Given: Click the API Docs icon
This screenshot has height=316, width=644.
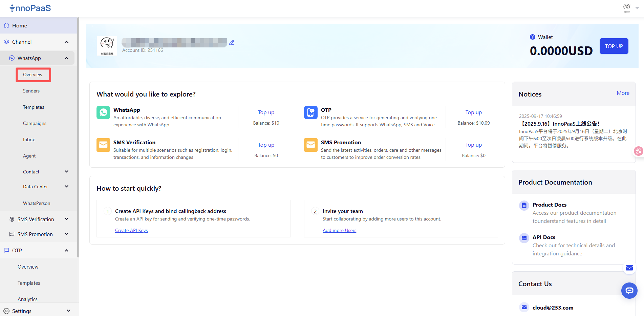Looking at the screenshot, I should [x=524, y=238].
